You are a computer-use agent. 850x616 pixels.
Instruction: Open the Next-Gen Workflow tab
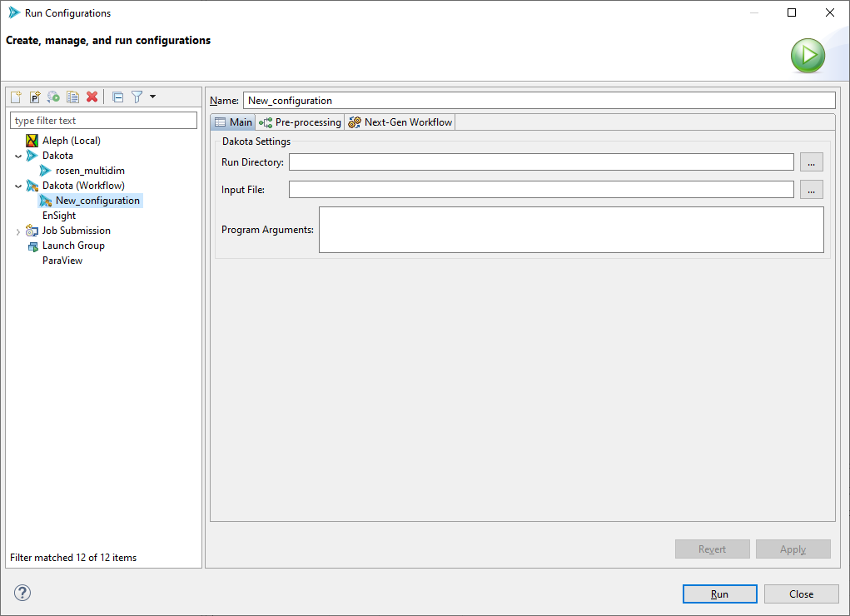pos(400,122)
